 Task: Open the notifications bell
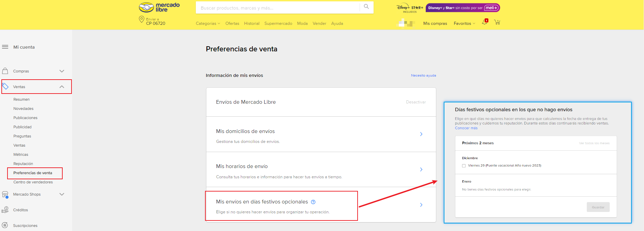click(x=484, y=22)
